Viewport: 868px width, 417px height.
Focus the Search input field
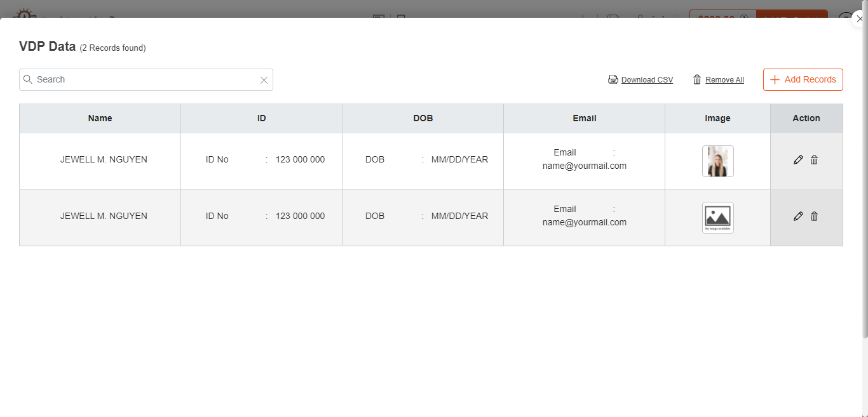pyautogui.click(x=143, y=79)
